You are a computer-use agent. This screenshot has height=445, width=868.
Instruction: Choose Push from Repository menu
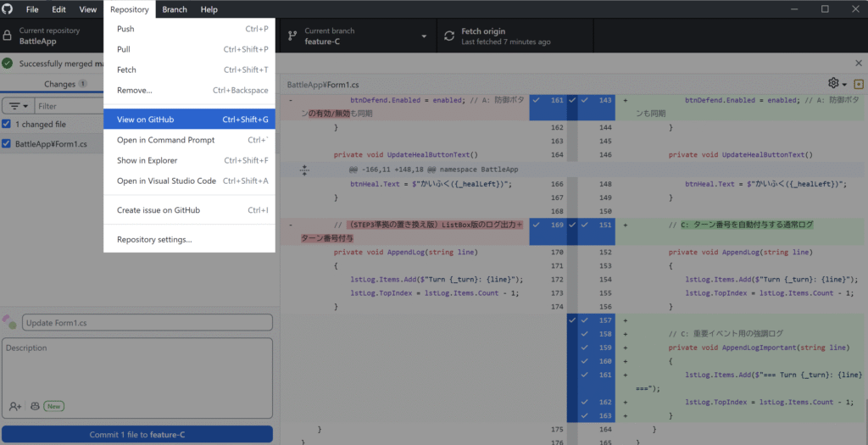click(189, 29)
